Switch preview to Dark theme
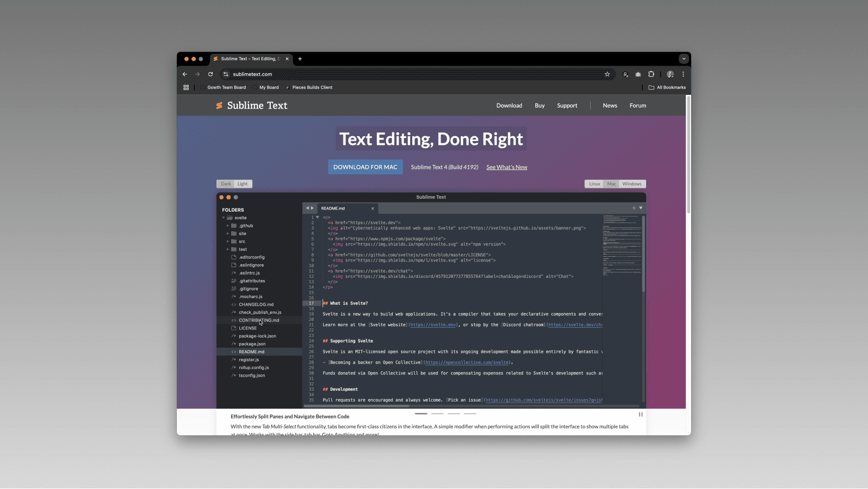The height and width of the screenshot is (489, 868). pos(226,184)
